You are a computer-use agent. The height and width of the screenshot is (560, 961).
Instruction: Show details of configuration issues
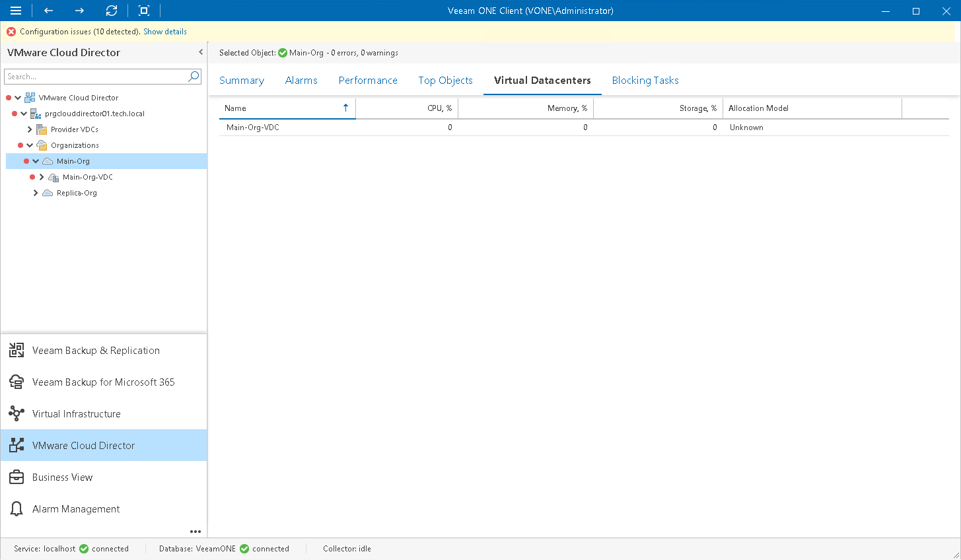[165, 32]
